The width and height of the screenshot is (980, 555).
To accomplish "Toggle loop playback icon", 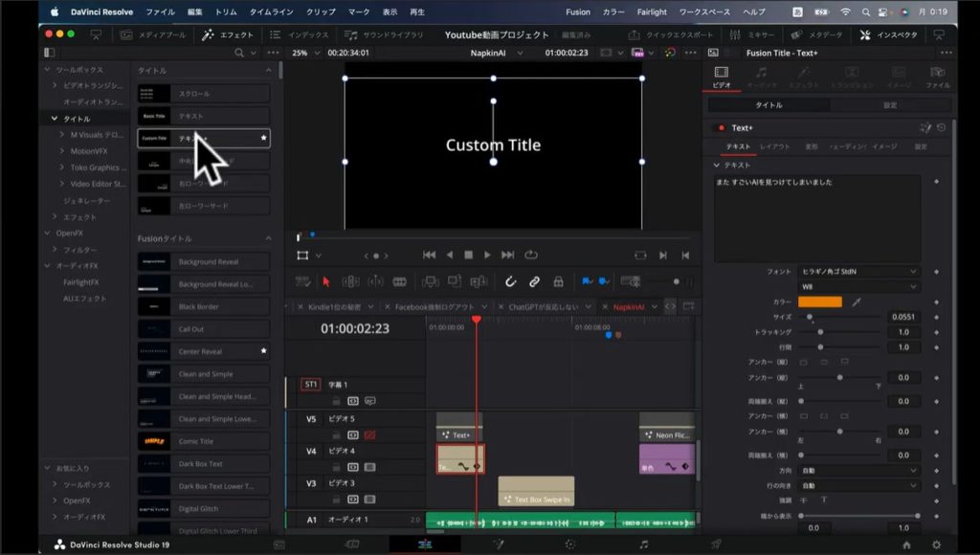I will pos(531,255).
